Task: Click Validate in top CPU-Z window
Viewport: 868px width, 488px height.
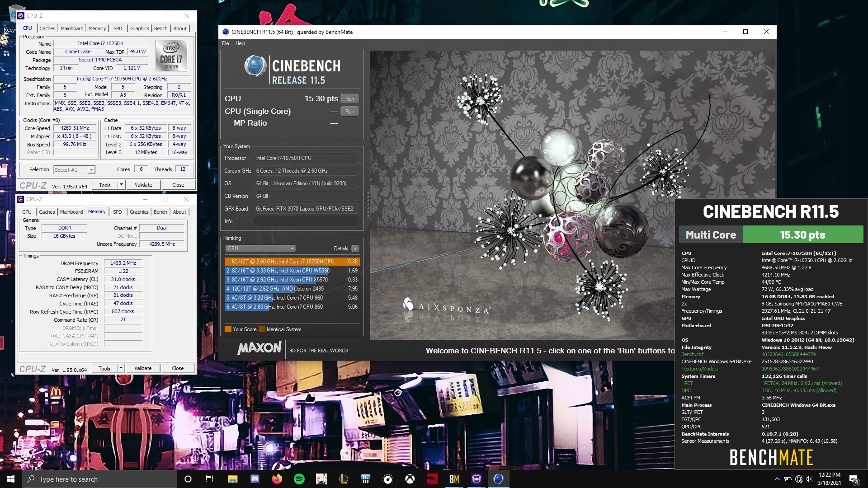Action: pos(143,185)
